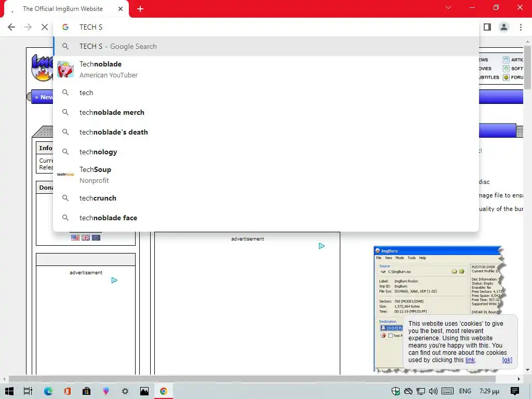
Task: Click the address bar text TECH S
Action: point(91,27)
